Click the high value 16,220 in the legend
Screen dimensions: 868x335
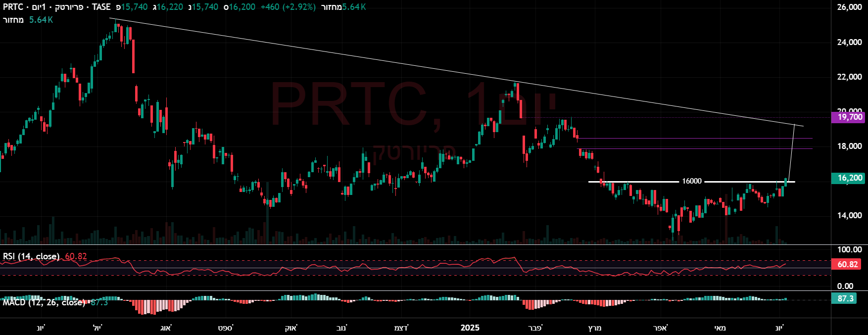tap(170, 7)
